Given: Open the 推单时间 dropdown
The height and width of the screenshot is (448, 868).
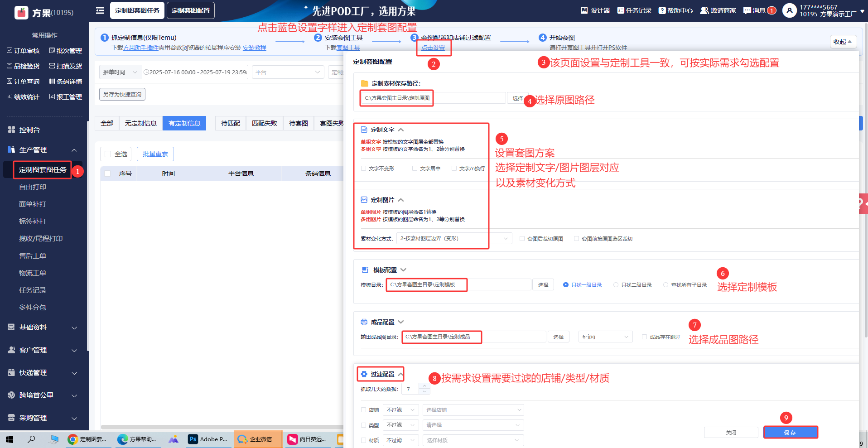Looking at the screenshot, I should 120,72.
